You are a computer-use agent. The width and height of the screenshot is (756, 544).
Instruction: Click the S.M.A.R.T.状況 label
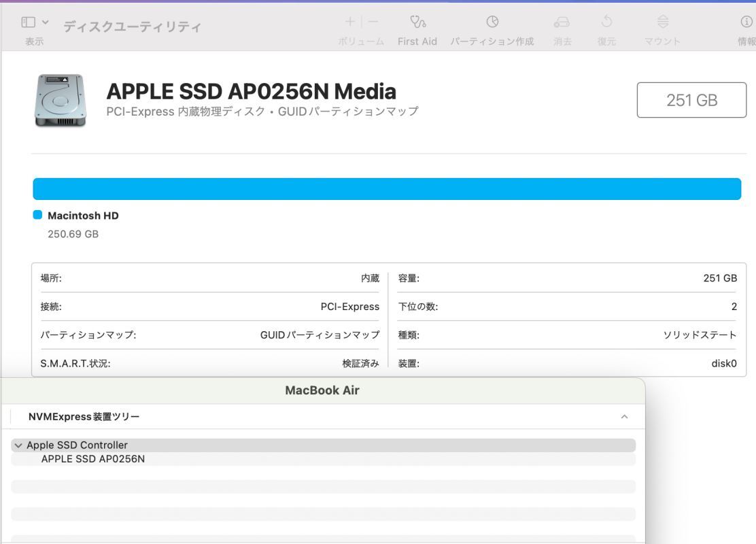click(x=75, y=364)
